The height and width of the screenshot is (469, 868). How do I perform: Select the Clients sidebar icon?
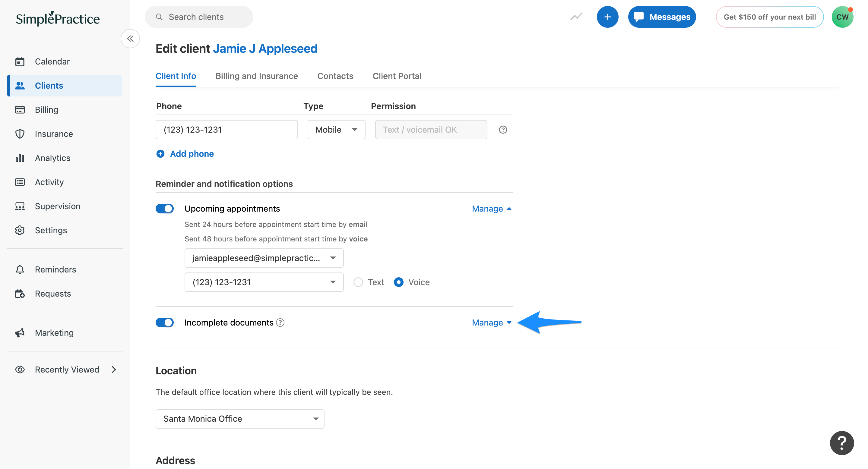[x=20, y=86]
